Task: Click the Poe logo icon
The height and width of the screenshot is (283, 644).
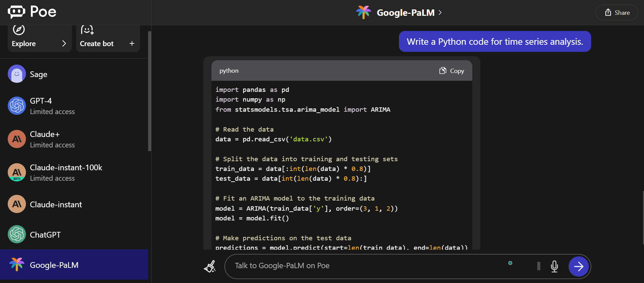Action: point(16,12)
